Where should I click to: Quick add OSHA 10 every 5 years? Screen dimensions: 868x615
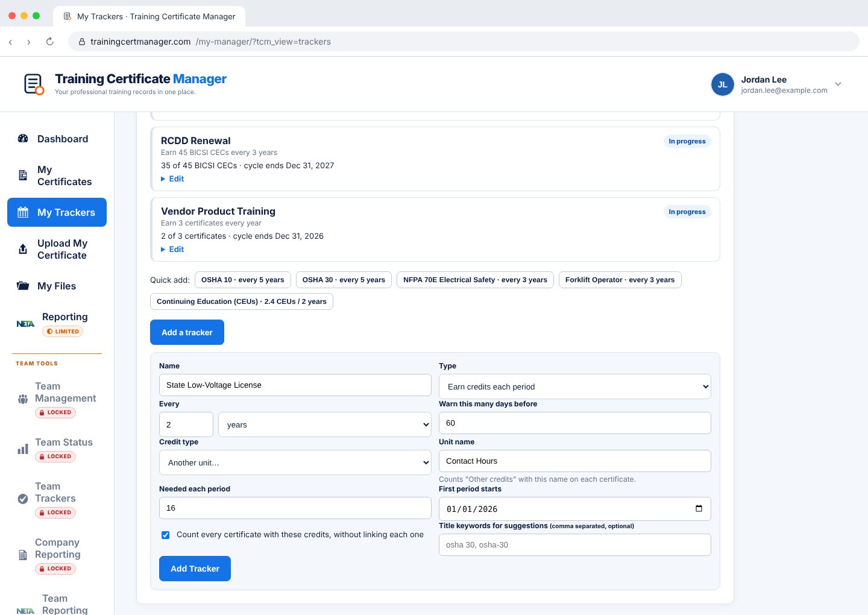(x=243, y=280)
